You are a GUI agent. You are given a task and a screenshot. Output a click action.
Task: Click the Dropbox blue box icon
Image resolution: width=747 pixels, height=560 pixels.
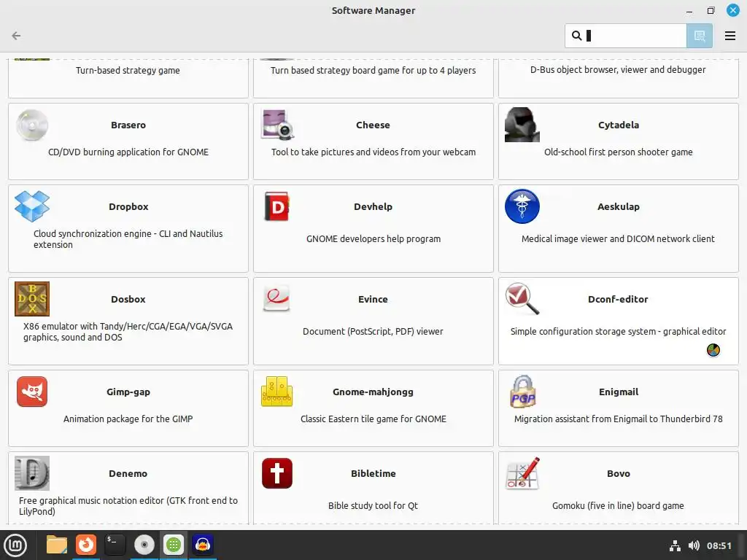click(x=32, y=206)
